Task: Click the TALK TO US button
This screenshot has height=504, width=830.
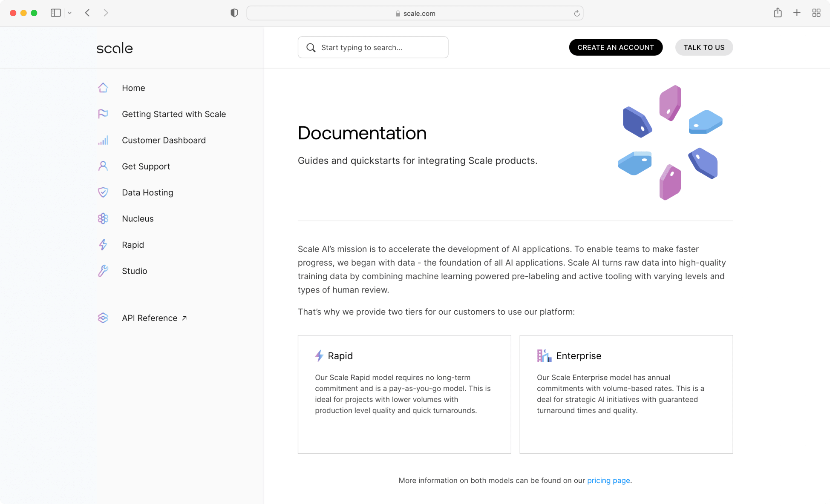Action: coord(704,47)
